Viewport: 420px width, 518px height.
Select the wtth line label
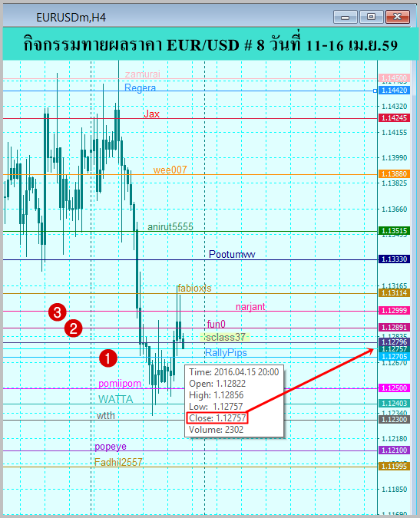click(x=106, y=415)
